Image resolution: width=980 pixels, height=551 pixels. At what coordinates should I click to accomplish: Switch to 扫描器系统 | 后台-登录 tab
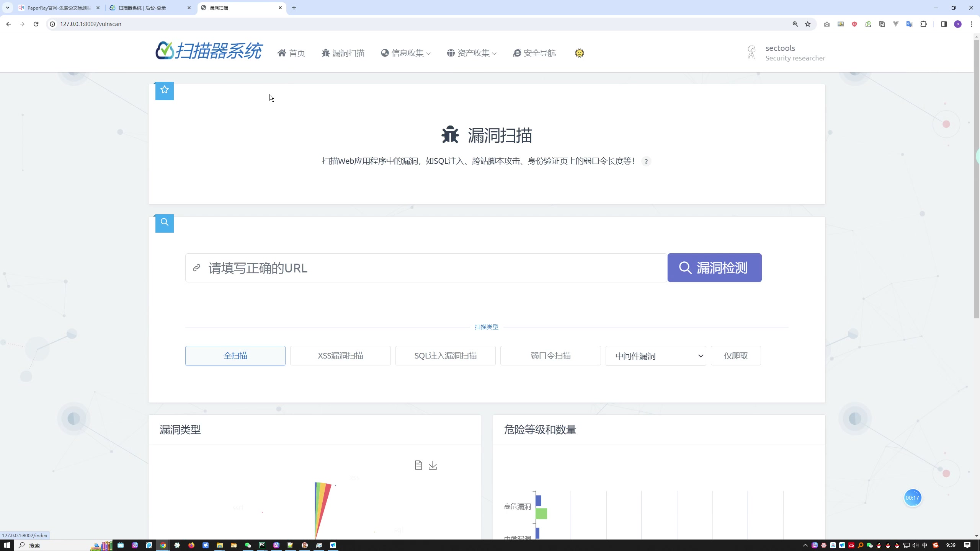pyautogui.click(x=150, y=8)
